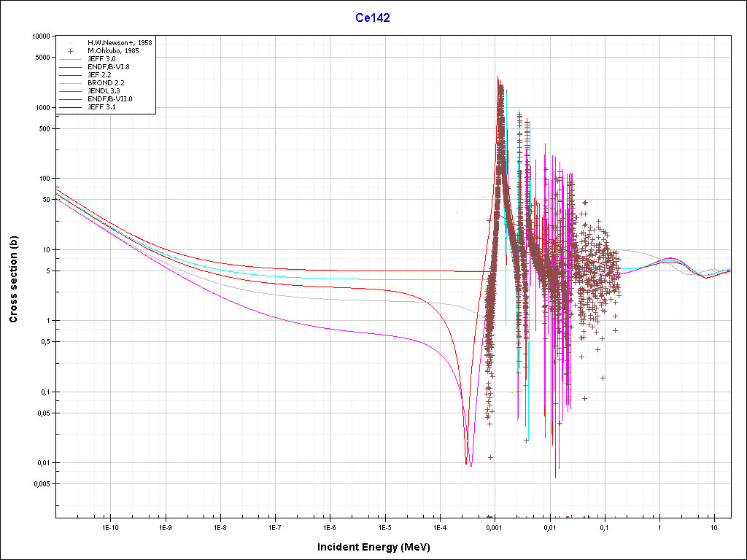Click the M.Ohkubo, 1985 plus marker symbol
Viewport: 747px width, 560px height.
71,51
